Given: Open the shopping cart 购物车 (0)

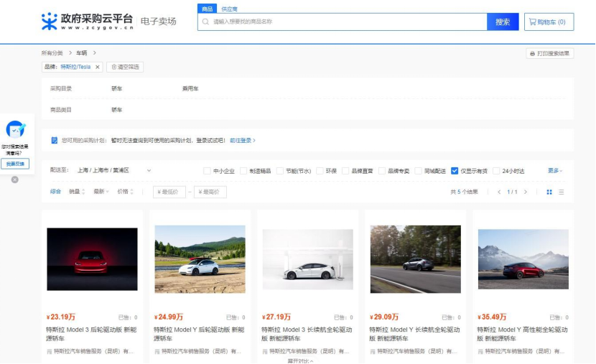Looking at the screenshot, I should click(x=549, y=22).
